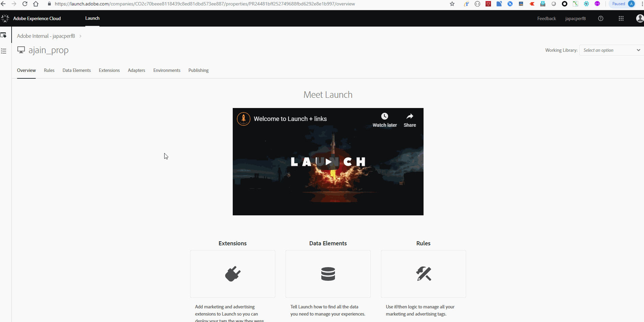The width and height of the screenshot is (644, 322).
Task: Select the Overview tab
Action: pyautogui.click(x=26, y=70)
